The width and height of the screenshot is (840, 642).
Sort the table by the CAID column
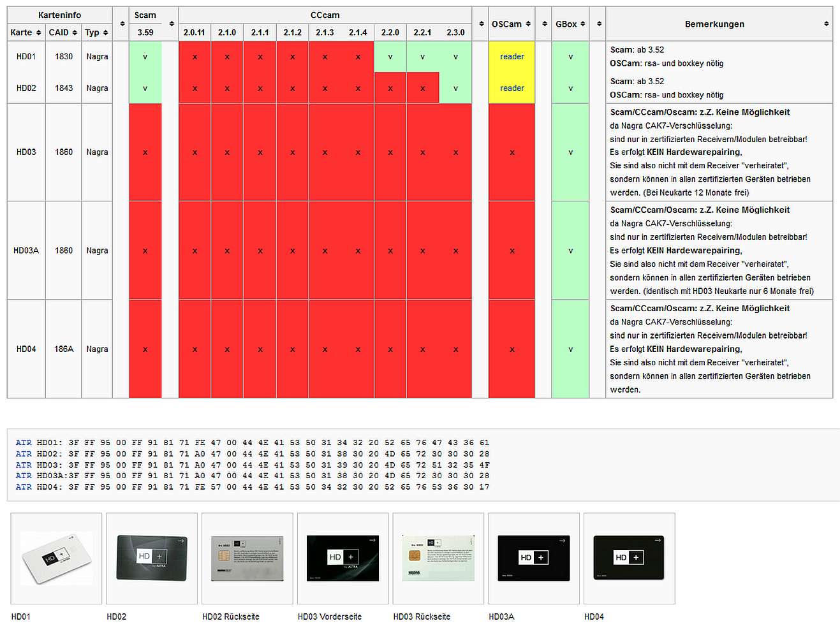coord(75,33)
